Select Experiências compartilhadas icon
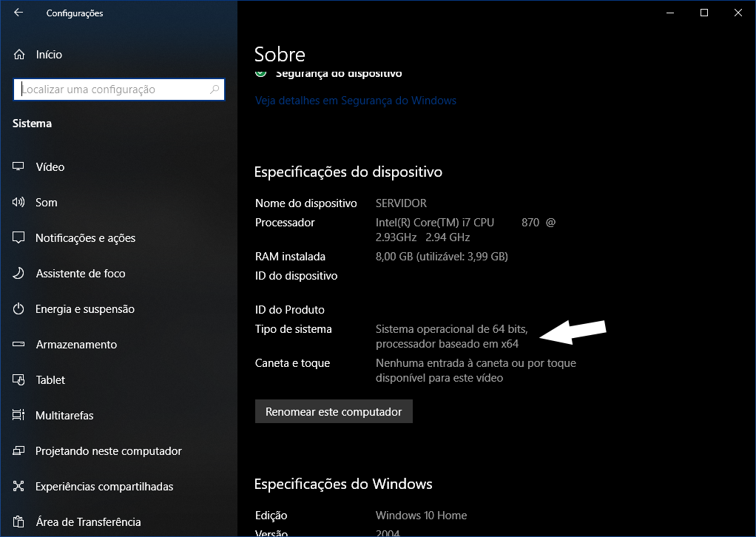 [x=18, y=486]
